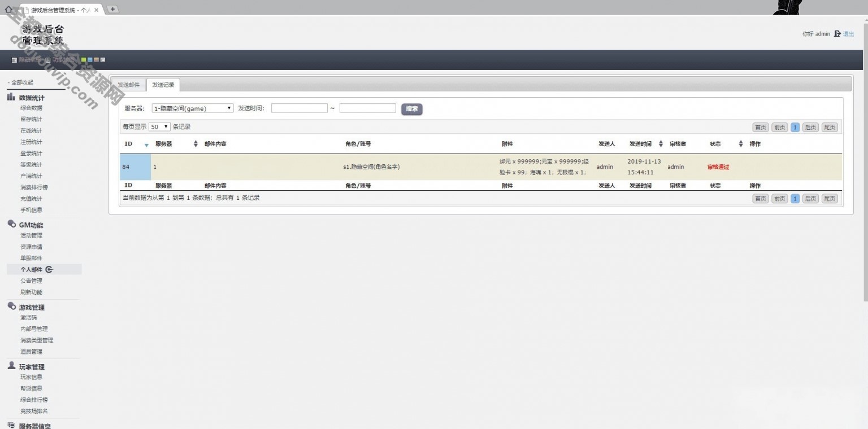The image size is (868, 429).
Task: Click the 服务器信息 section icon
Action: (11, 425)
